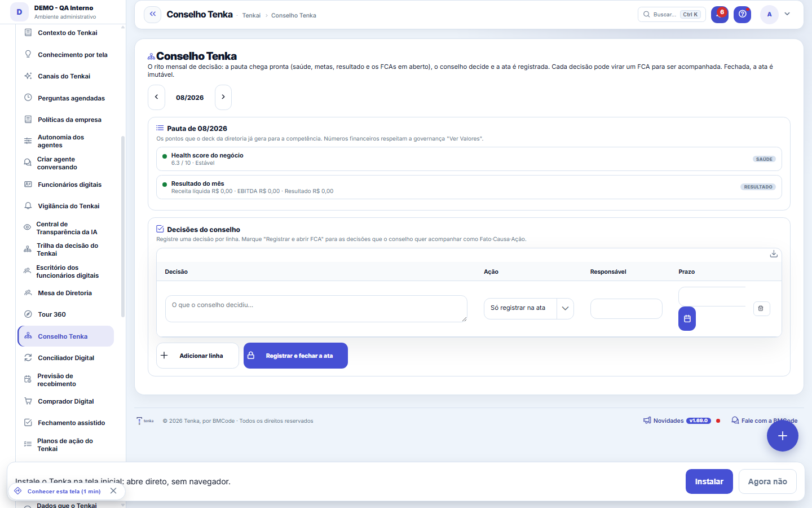The height and width of the screenshot is (508, 812).
Task: Dismiss install prompt with 'Agora não'
Action: click(767, 481)
